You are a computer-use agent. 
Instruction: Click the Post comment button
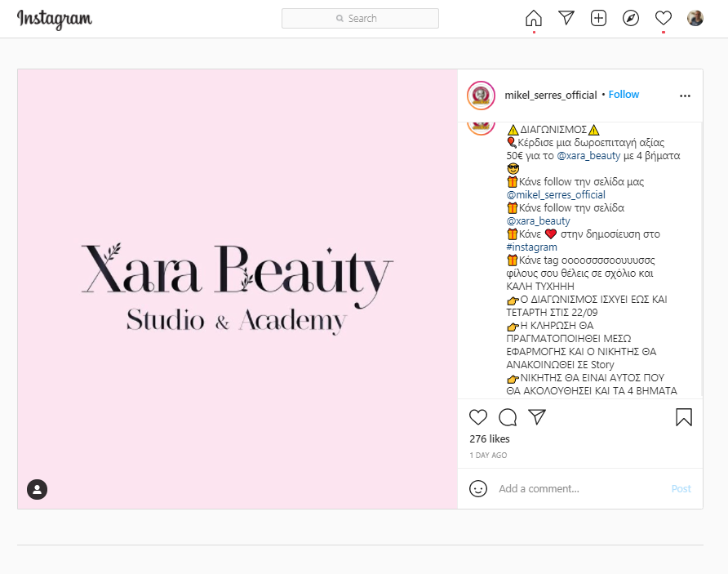click(681, 488)
